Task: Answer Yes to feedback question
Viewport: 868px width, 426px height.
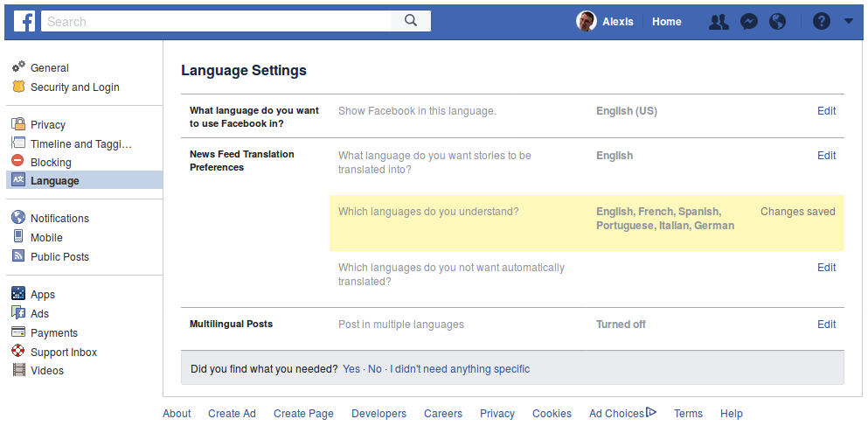Action: pos(351,368)
